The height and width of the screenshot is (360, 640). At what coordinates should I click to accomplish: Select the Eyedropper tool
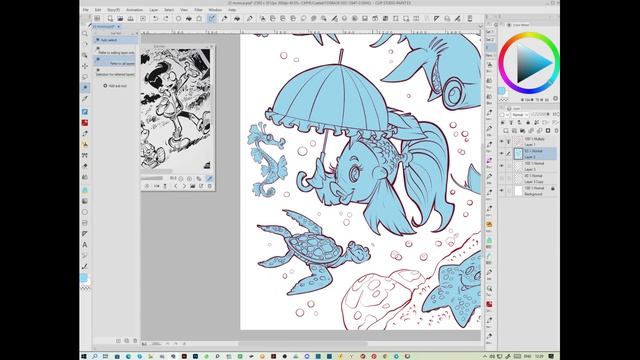pyautogui.click(x=85, y=98)
